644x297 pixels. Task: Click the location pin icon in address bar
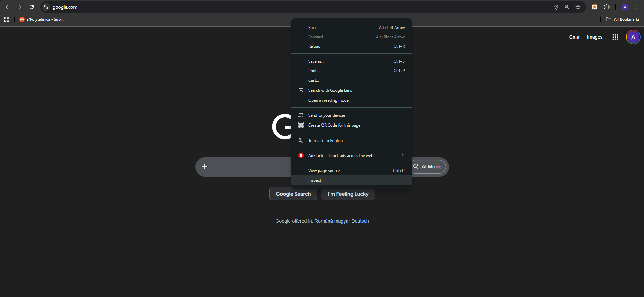tap(556, 7)
